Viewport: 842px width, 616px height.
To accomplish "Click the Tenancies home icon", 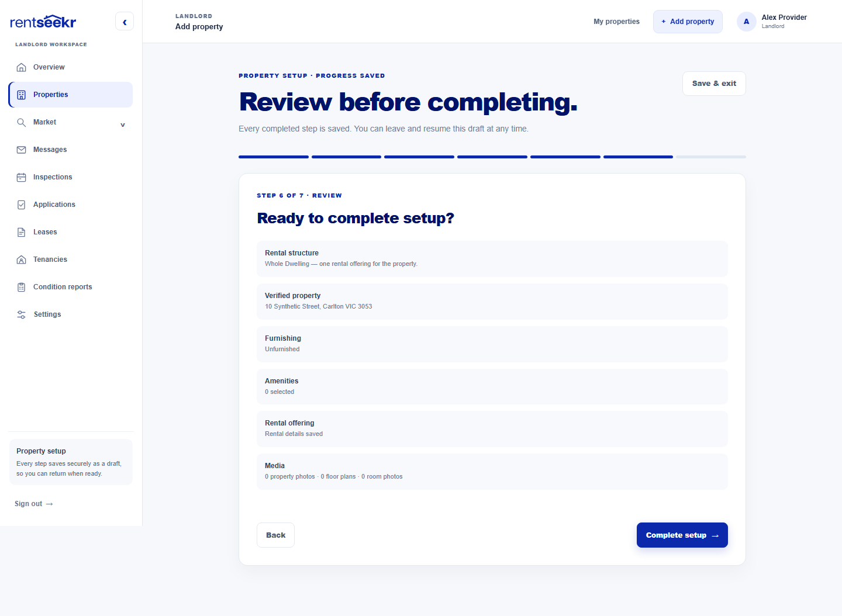I will coord(22,259).
